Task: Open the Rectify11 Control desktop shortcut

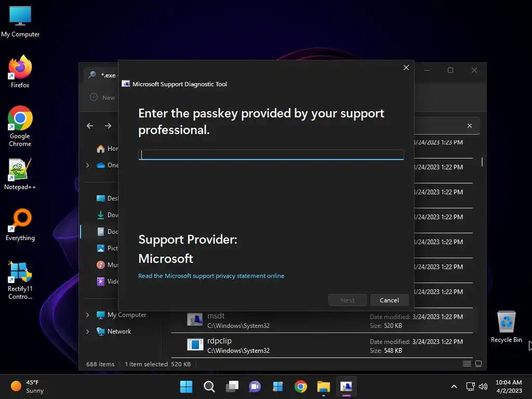Action: tap(20, 280)
